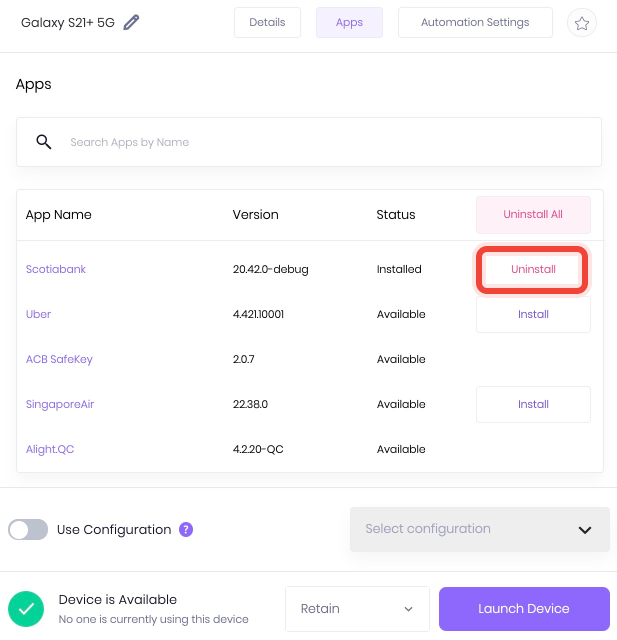The image size is (617, 640).
Task: Click the Use Configuration label
Action: (114, 529)
